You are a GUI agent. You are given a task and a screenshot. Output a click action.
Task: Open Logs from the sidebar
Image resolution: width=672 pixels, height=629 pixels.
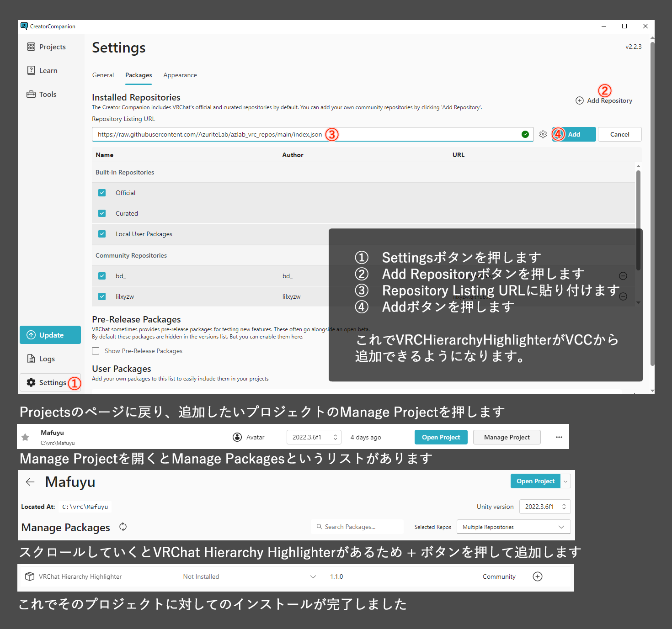(41, 359)
